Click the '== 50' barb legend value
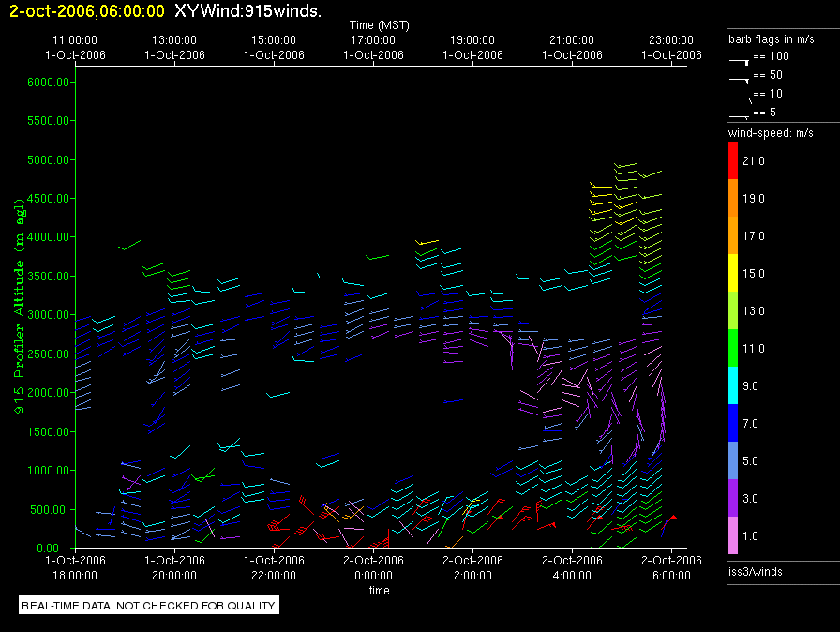Viewport: 840px width, 632px height. [x=768, y=75]
